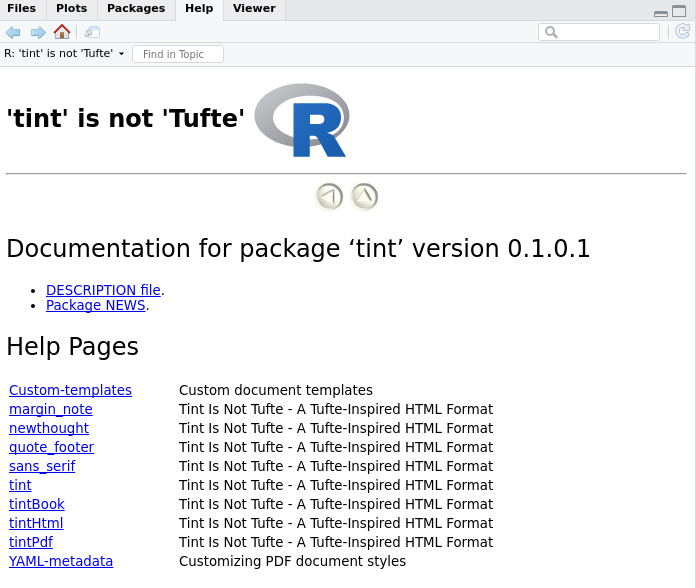Click the 'Help Pages' heading

72,346
